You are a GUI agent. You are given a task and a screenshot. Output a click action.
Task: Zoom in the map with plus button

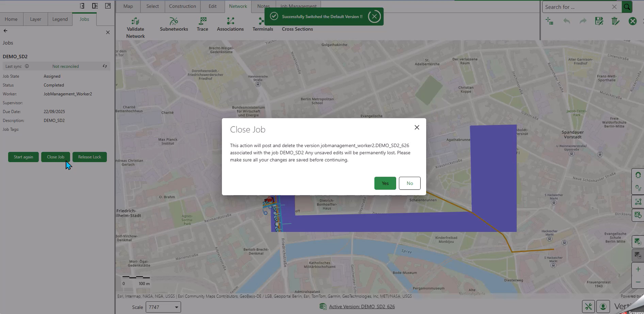click(638, 269)
